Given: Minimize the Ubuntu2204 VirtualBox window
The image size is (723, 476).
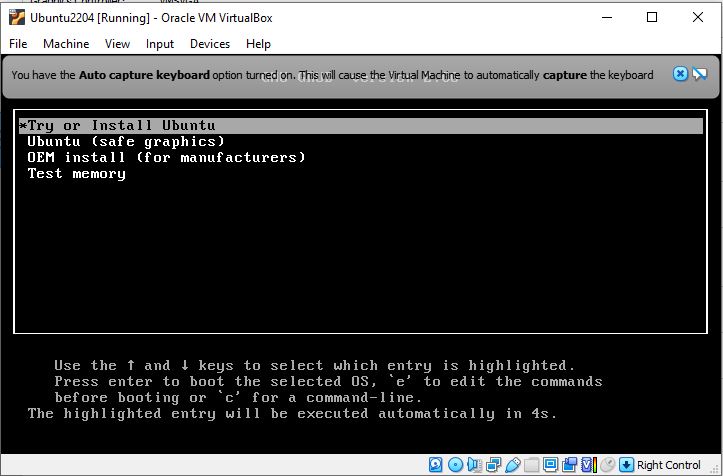Looking at the screenshot, I should coord(607,18).
